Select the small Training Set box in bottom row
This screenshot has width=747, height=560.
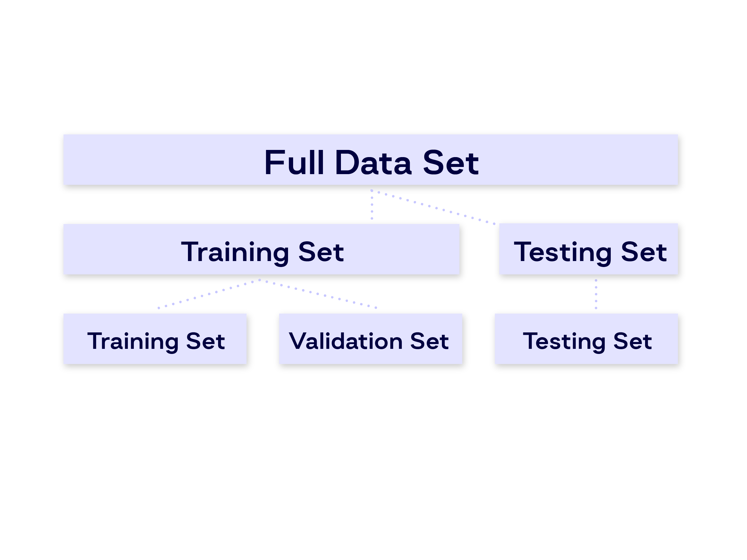click(155, 339)
